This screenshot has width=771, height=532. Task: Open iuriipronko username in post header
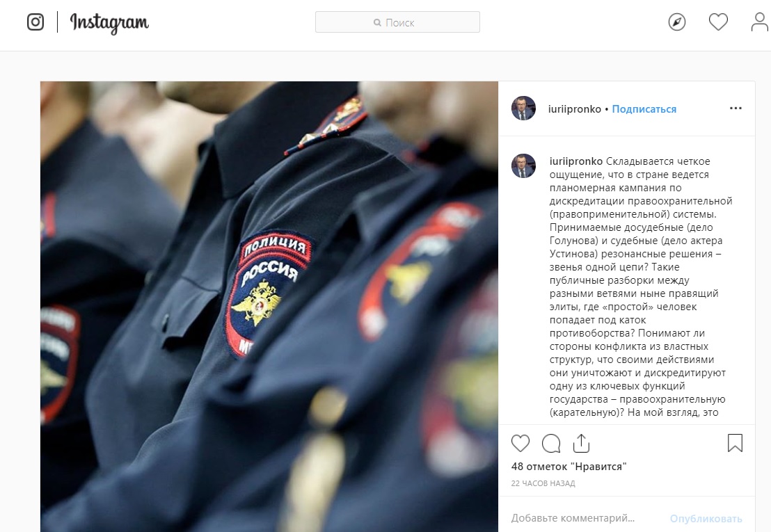click(x=574, y=109)
